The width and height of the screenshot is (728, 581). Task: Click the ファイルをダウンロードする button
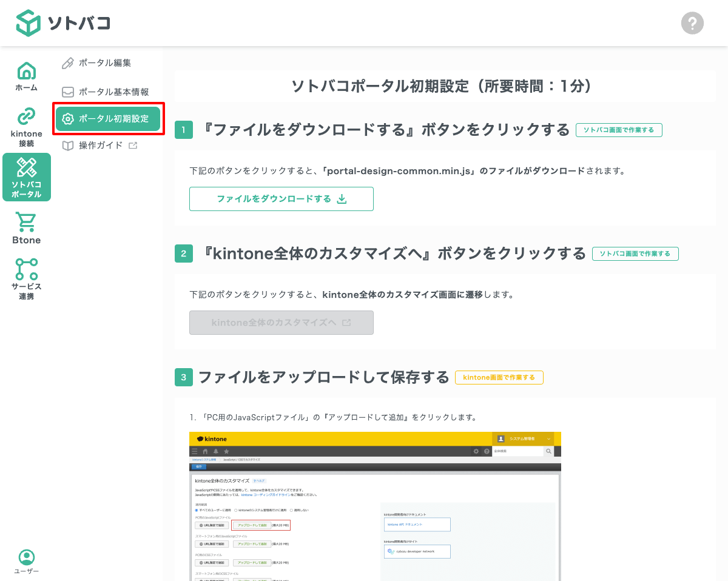(x=281, y=198)
